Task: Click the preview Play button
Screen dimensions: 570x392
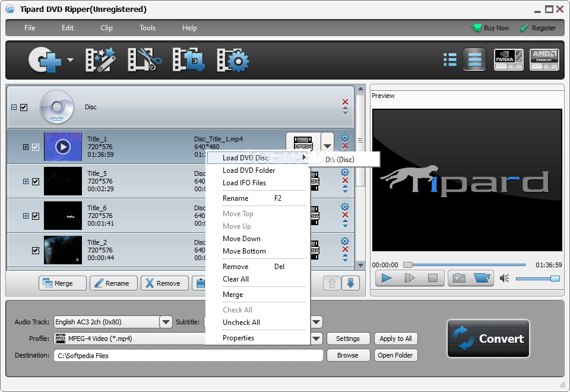Action: [x=387, y=278]
